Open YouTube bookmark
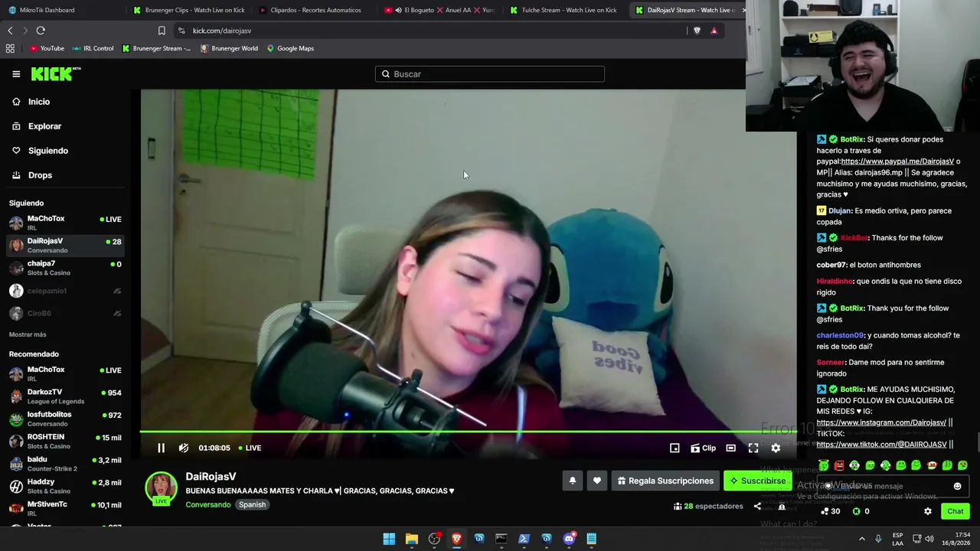The width and height of the screenshot is (980, 551). click(47, 48)
